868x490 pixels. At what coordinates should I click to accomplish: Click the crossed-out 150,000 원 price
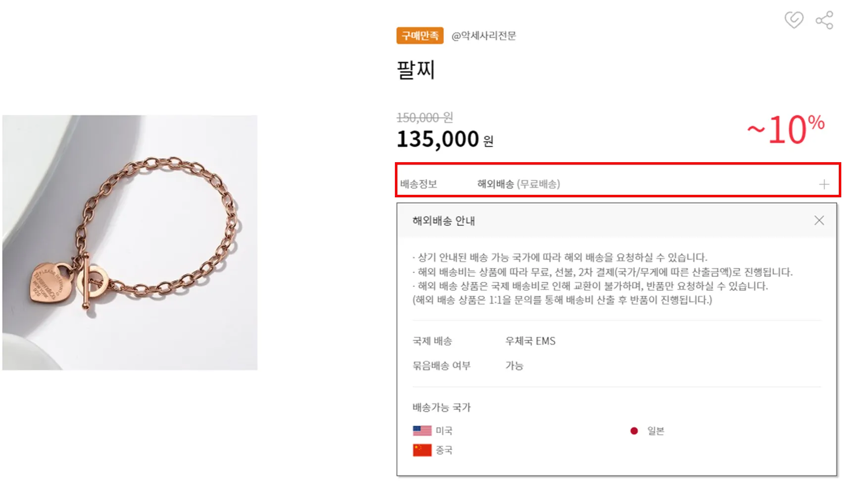pyautogui.click(x=425, y=118)
